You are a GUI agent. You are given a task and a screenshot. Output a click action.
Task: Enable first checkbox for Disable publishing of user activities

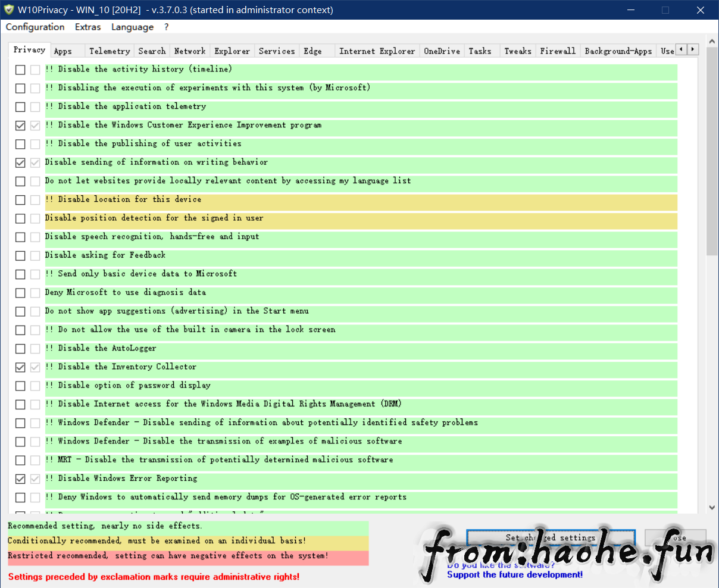pyautogui.click(x=20, y=144)
